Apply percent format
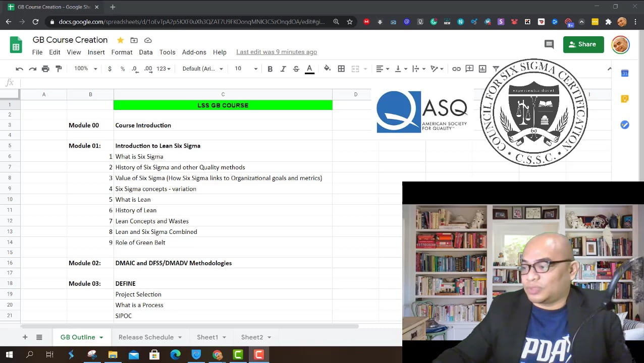 click(123, 69)
